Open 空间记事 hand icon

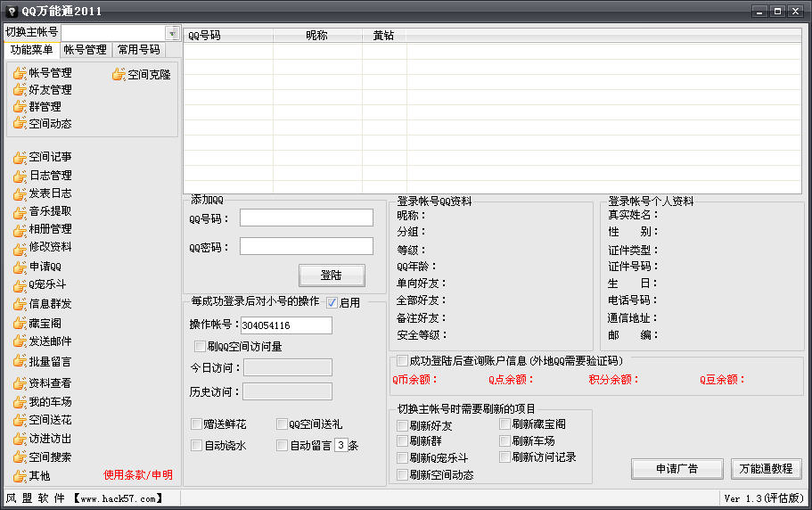(x=20, y=158)
